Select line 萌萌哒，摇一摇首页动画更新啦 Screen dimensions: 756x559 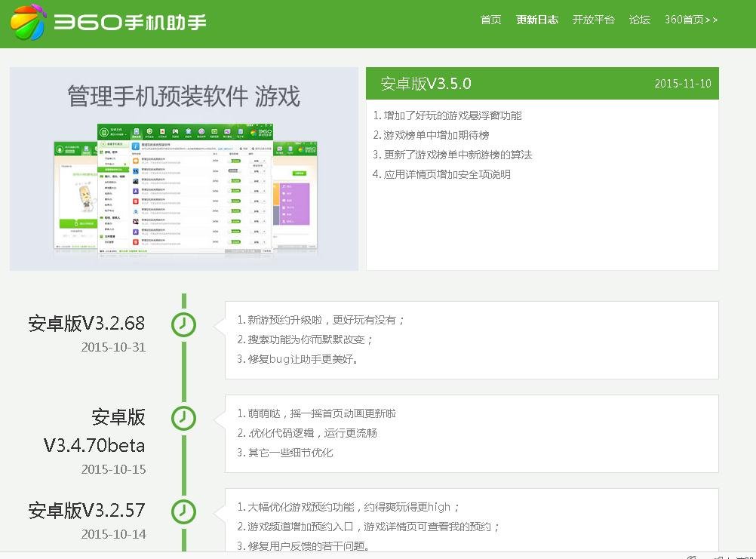(x=316, y=413)
